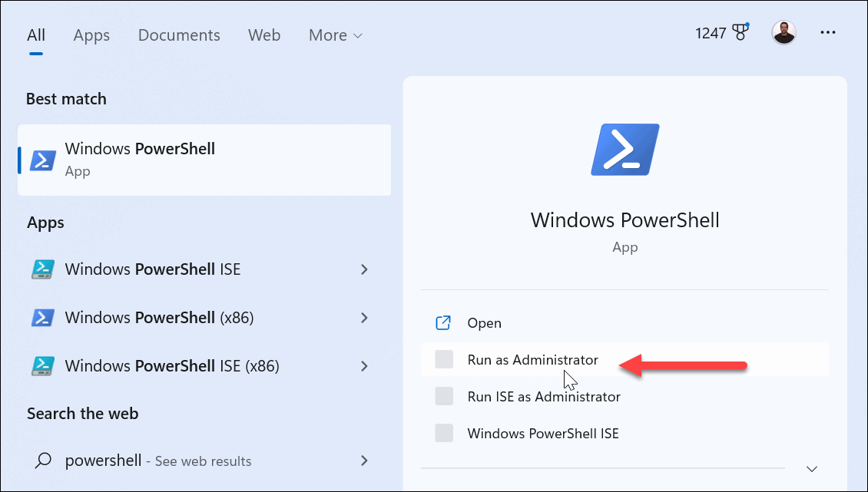Switch to the Documents tab
Viewport: 868px width, 492px height.
point(178,35)
